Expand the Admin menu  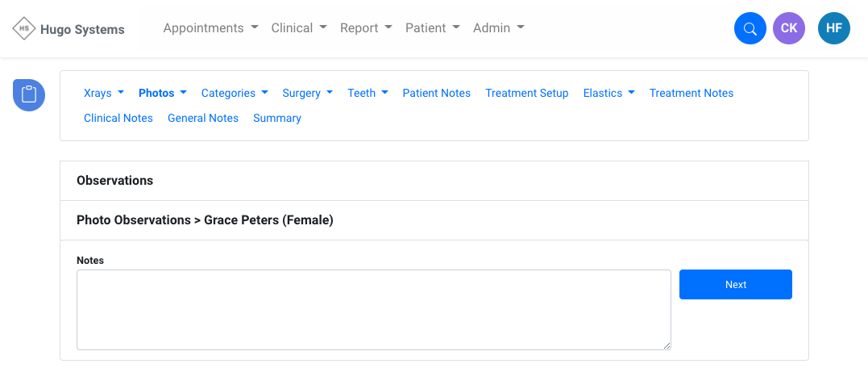(x=498, y=28)
